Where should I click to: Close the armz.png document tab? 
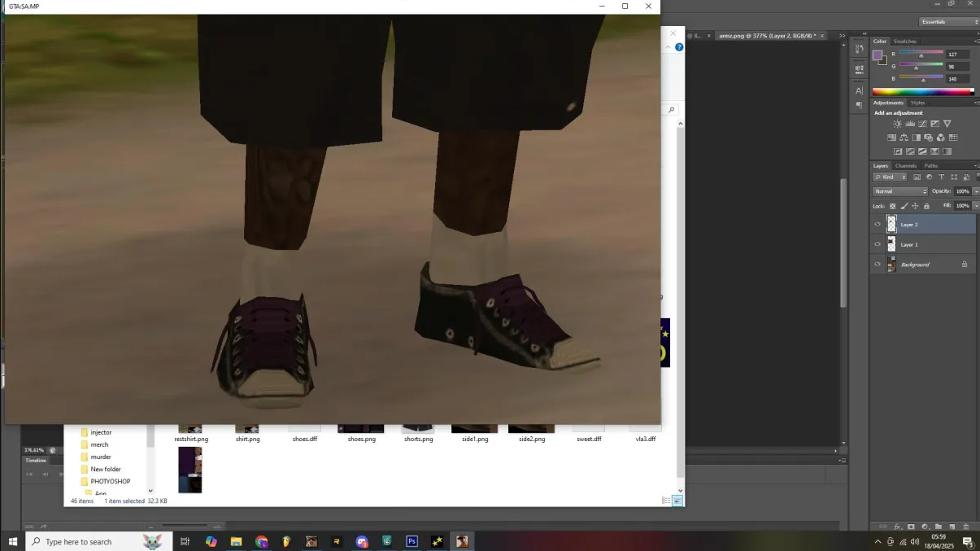click(x=822, y=36)
